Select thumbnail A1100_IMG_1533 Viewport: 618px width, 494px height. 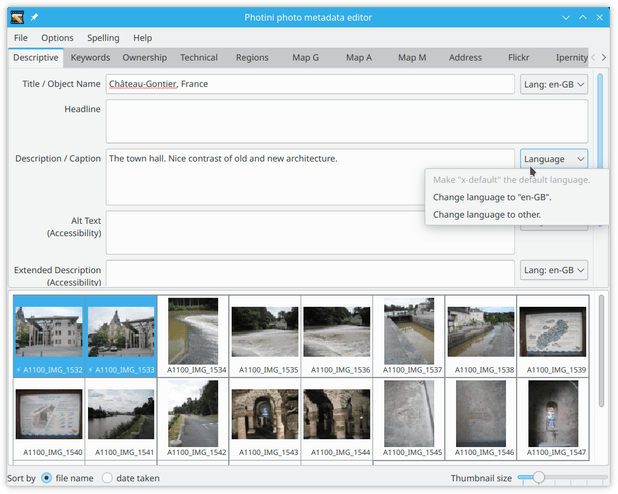pos(121,336)
